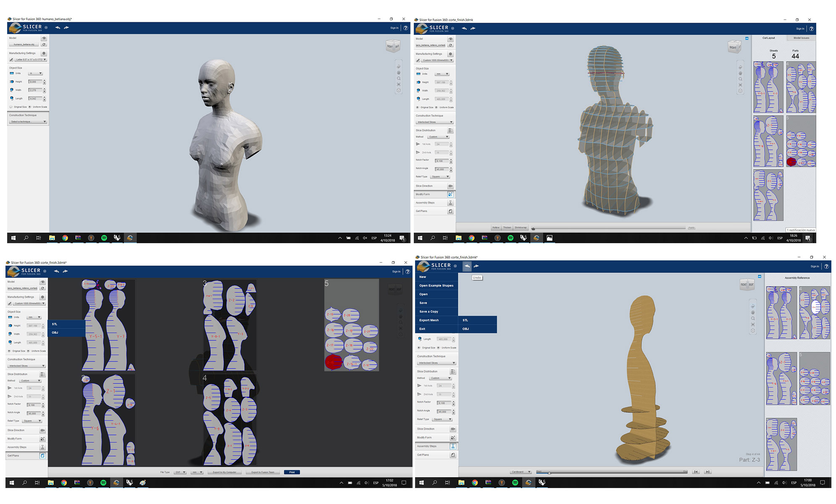Screen dimensions: 836x504
Task: Click the pencil icon next to Letter 8.5" x 11"
Action: click(11, 60)
